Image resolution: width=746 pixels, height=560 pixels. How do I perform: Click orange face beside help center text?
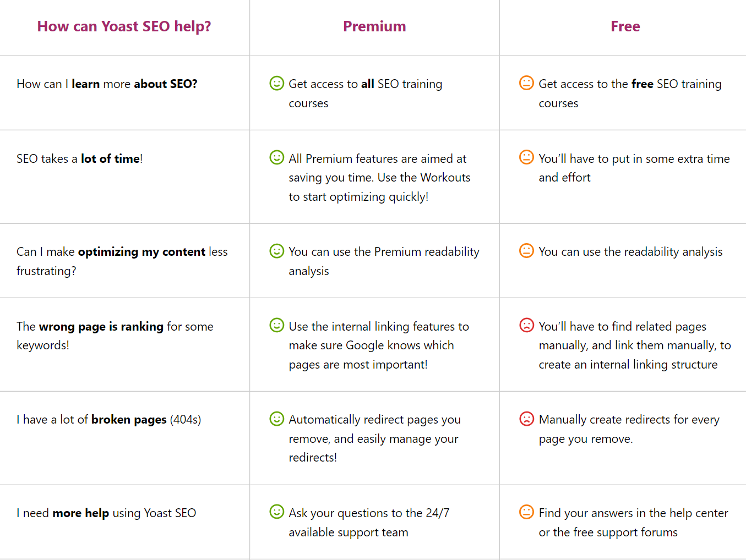click(526, 512)
